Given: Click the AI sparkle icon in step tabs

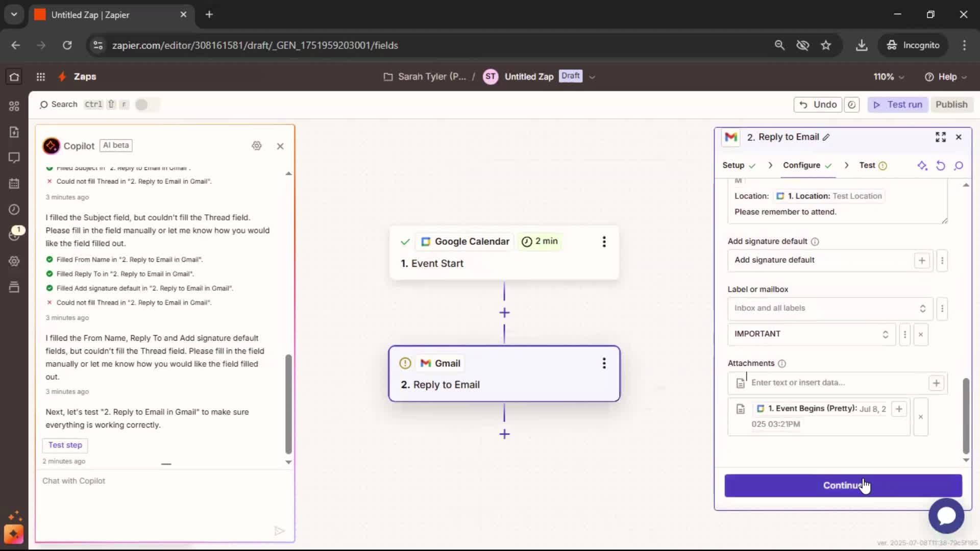Looking at the screenshot, I should (922, 165).
